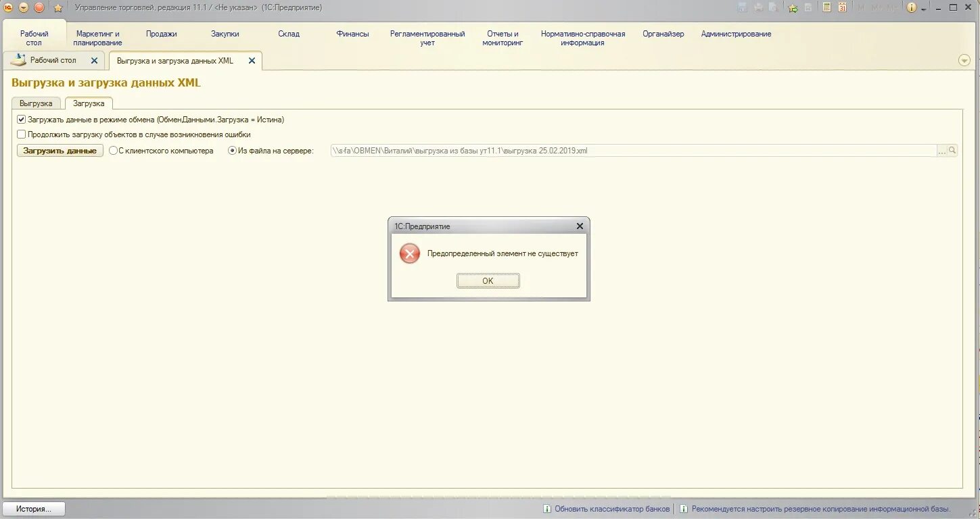Close the Выгрузка и загрузка данных XML tab

[x=252, y=61]
